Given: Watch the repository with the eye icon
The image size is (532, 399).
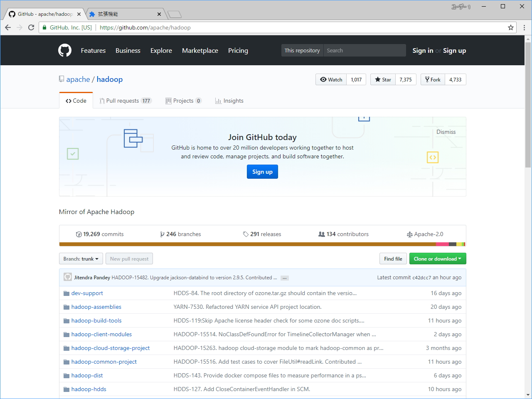Looking at the screenshot, I should pyautogui.click(x=323, y=79).
